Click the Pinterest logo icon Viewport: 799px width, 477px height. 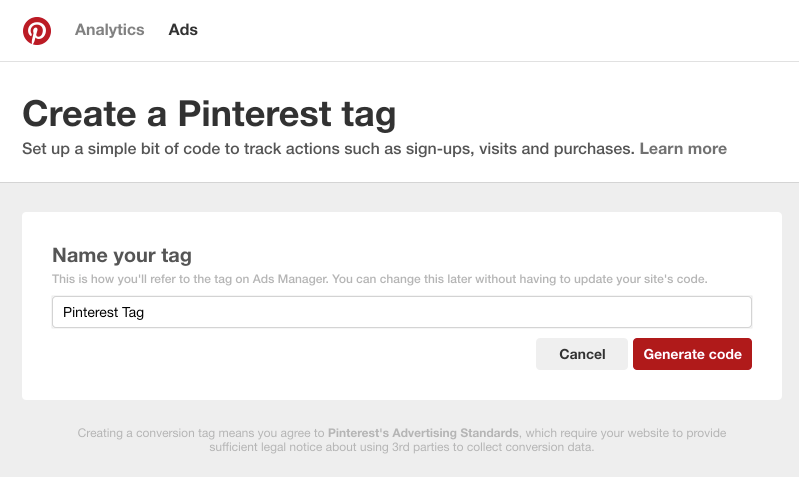coord(37,31)
